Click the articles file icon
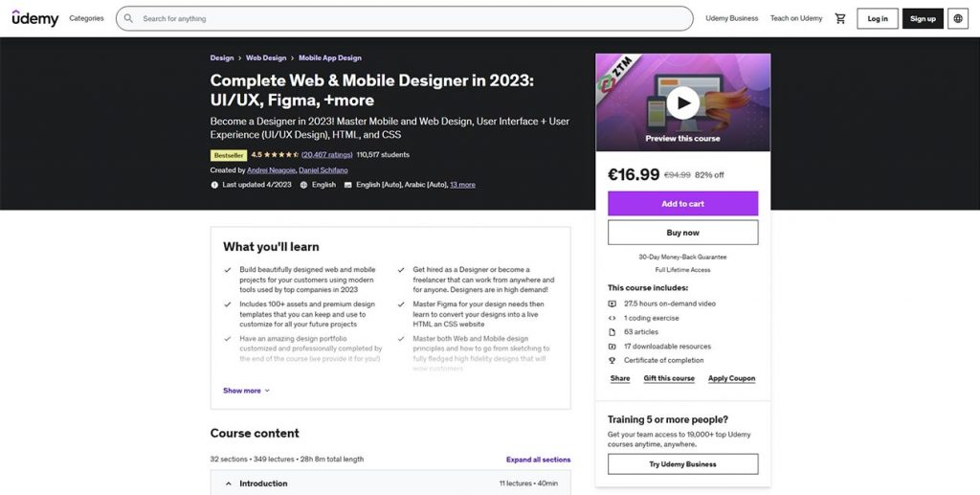 point(612,332)
